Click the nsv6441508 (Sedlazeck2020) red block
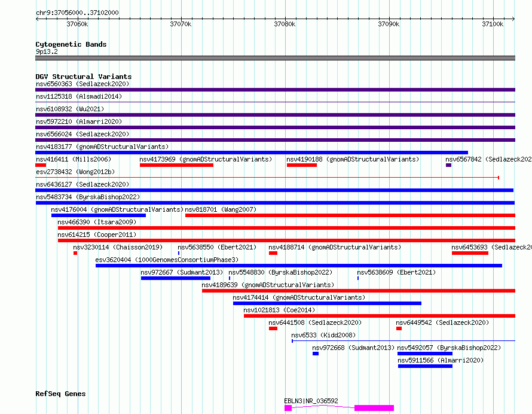 (273, 328)
